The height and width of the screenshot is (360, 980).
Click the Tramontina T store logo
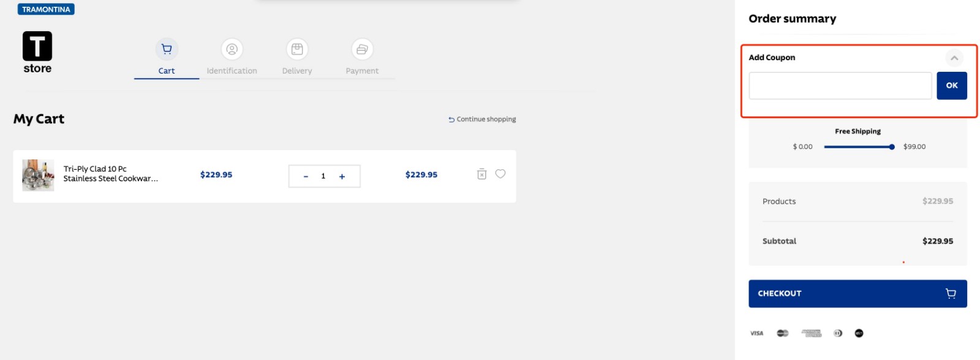coord(37,52)
